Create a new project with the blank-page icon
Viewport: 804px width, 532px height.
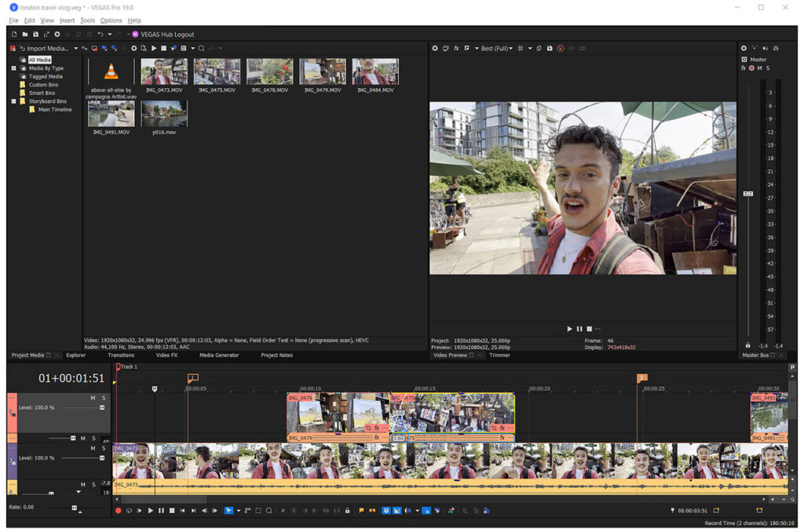[14, 35]
